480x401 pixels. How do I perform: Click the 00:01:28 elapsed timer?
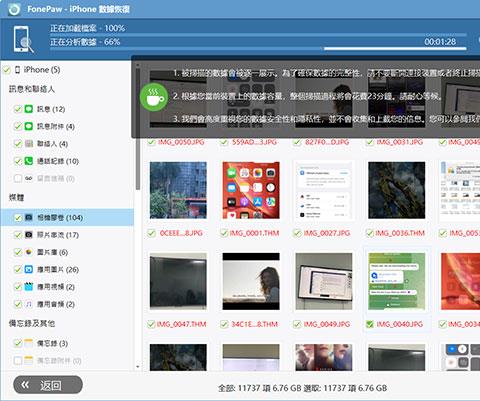coord(440,42)
